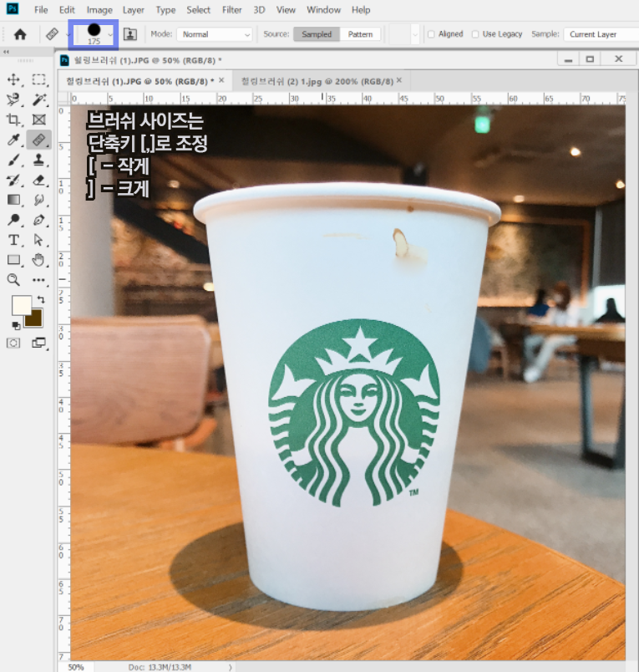
Task: Open the Window menu
Action: click(323, 10)
